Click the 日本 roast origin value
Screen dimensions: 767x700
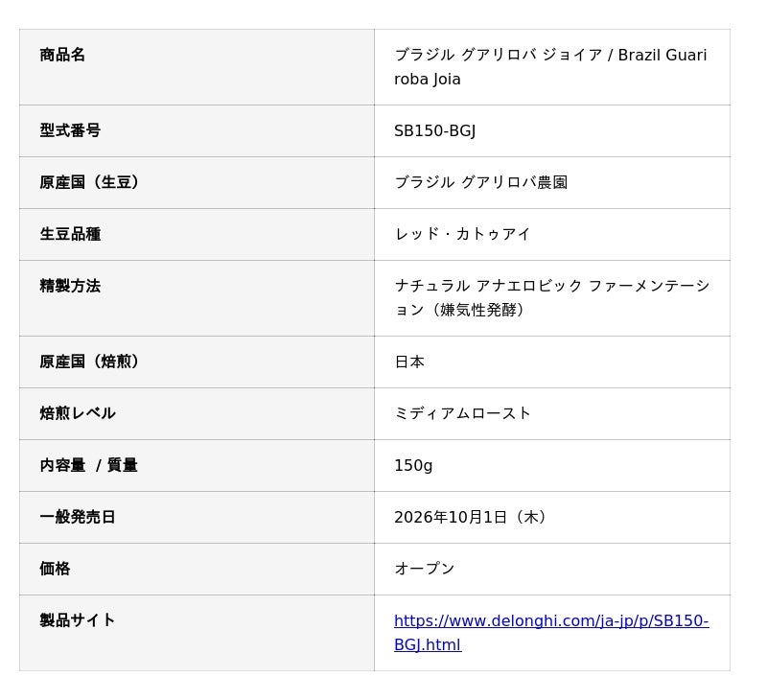pyautogui.click(x=409, y=362)
